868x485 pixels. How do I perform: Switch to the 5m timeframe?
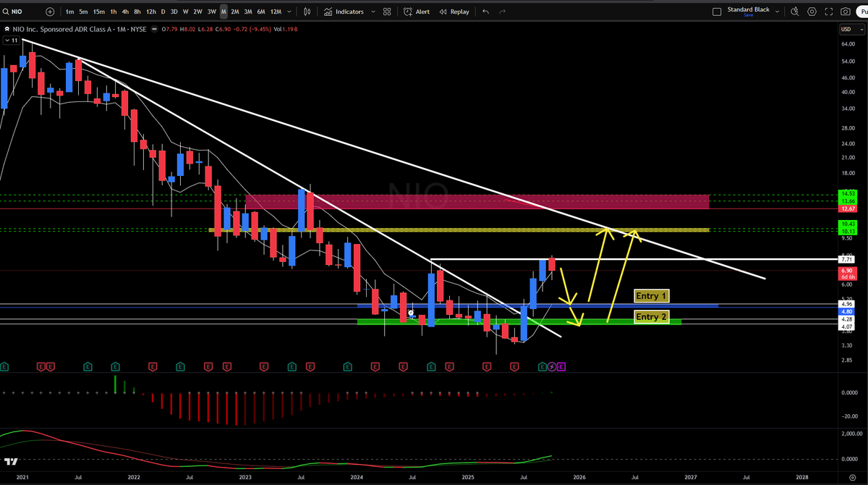coord(83,12)
